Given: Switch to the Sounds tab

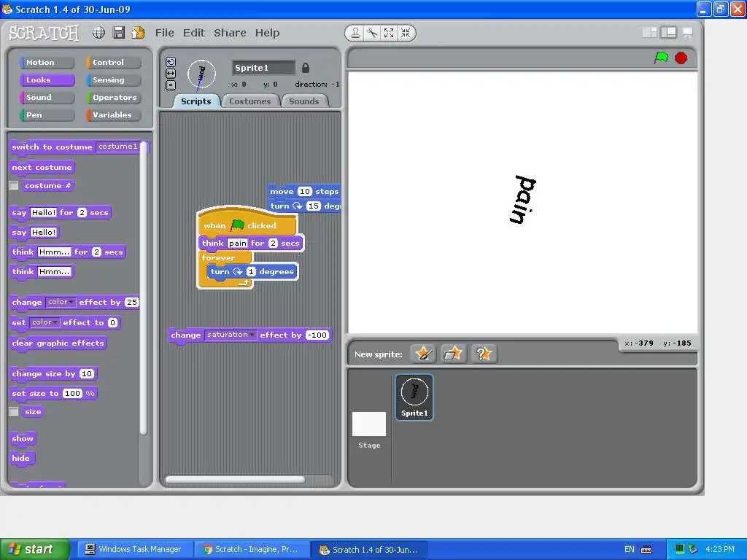Looking at the screenshot, I should [x=304, y=101].
